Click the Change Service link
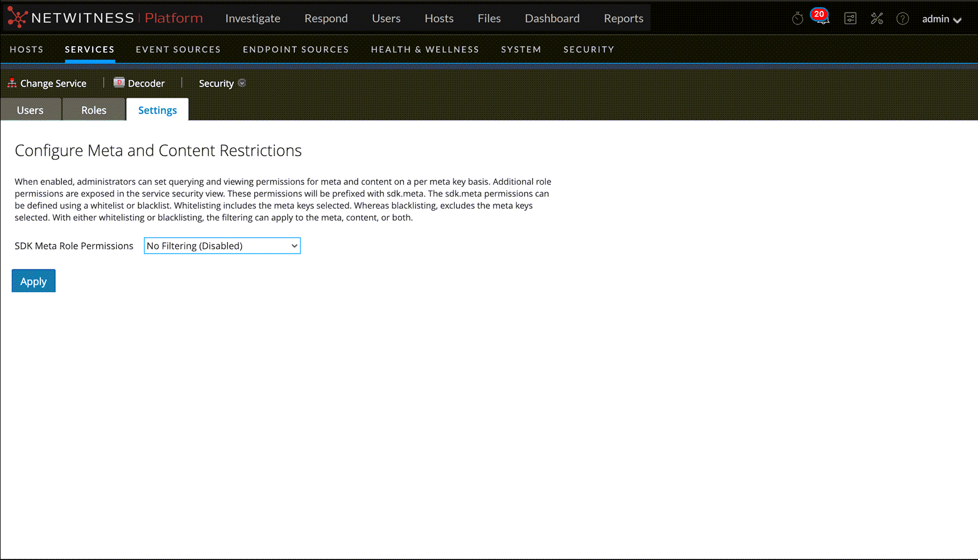Image resolution: width=978 pixels, height=560 pixels. point(53,83)
